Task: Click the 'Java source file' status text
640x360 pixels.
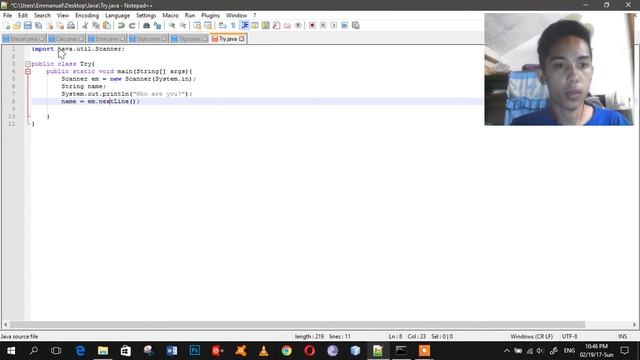Action: pyautogui.click(x=19, y=336)
